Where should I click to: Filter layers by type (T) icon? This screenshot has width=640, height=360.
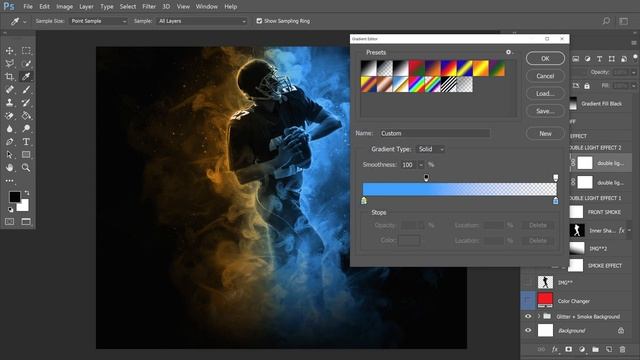[600, 59]
